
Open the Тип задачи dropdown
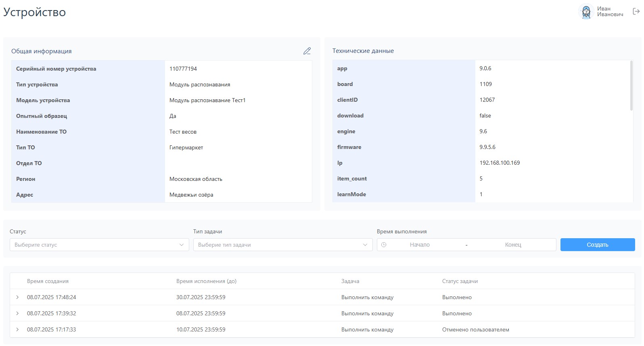point(282,245)
